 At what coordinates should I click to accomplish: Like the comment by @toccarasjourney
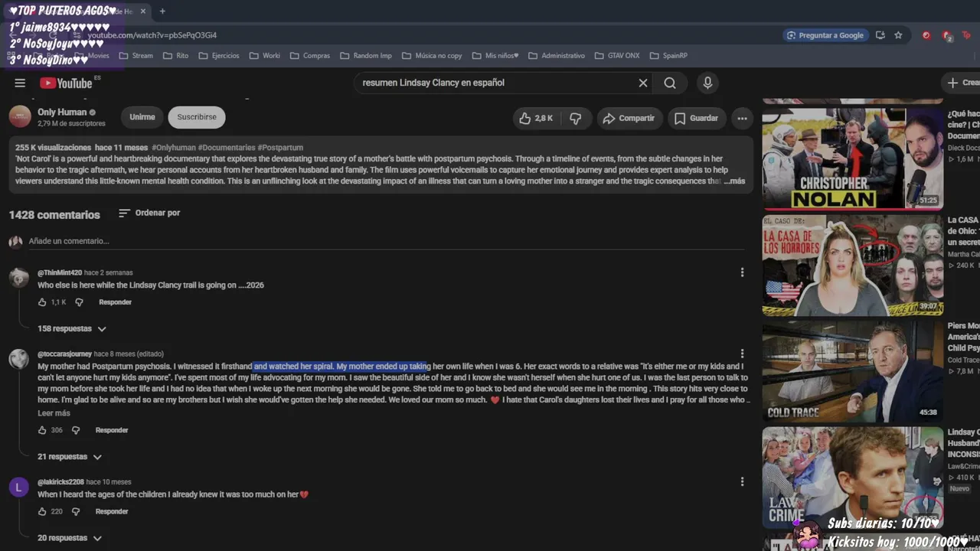click(42, 430)
